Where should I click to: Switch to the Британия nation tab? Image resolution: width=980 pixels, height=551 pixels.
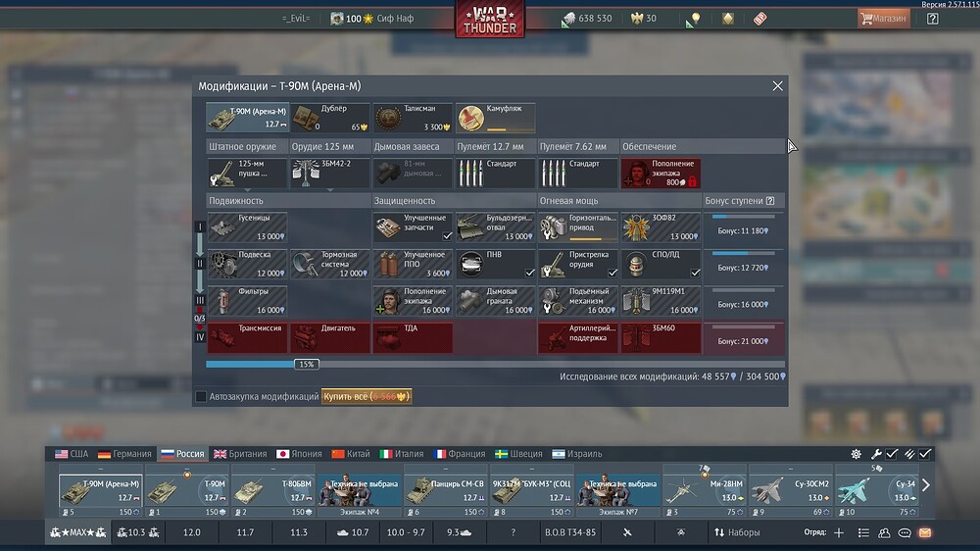(x=240, y=454)
